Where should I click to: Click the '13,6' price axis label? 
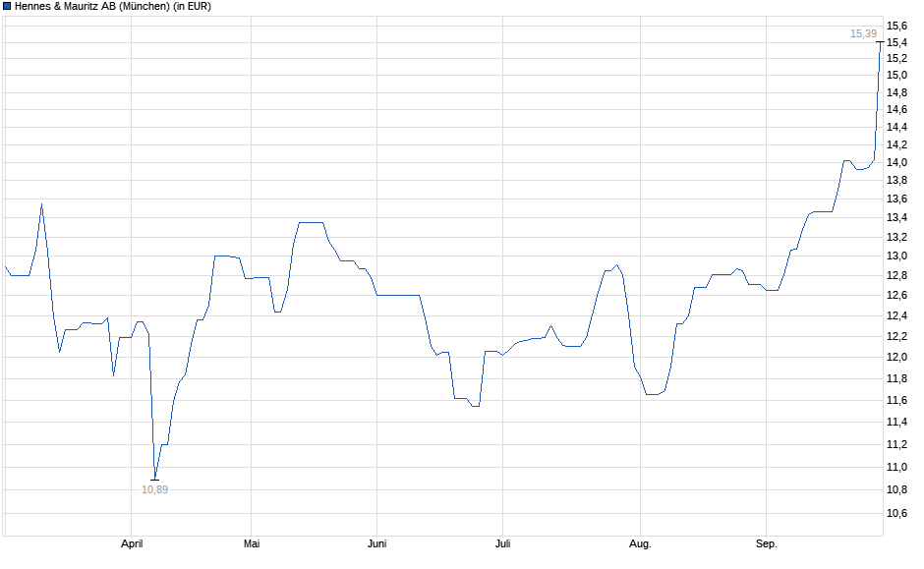[896, 199]
